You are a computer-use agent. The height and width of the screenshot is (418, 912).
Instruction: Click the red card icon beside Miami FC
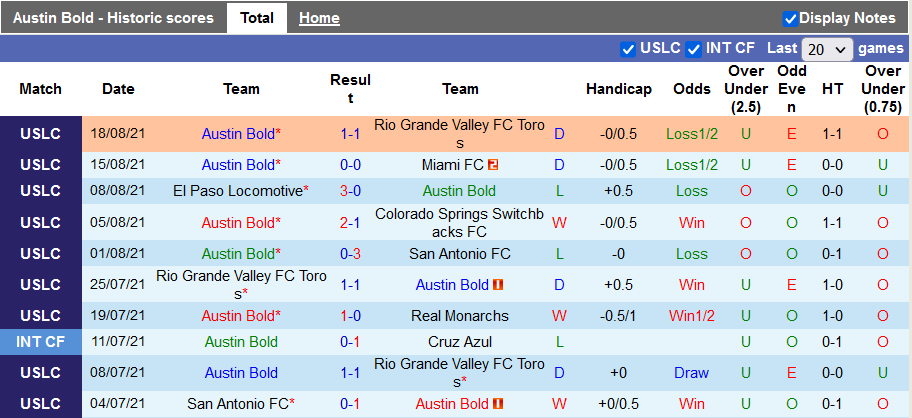point(493,165)
